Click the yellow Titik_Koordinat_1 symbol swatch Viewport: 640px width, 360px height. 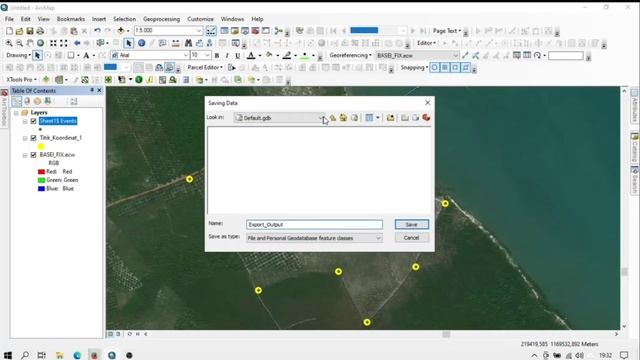click(41, 147)
